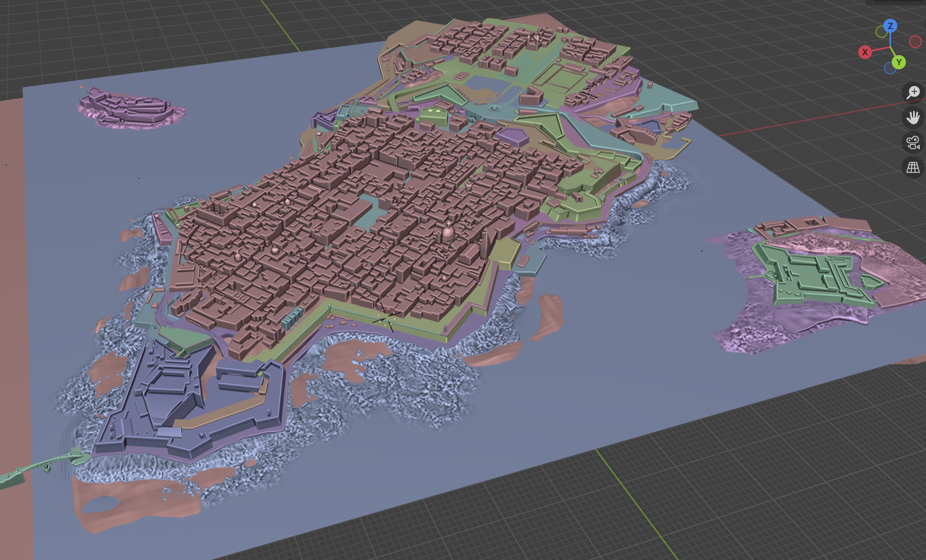Click the magnifier zoom view icon
This screenshot has width=926, height=560.
(x=913, y=92)
